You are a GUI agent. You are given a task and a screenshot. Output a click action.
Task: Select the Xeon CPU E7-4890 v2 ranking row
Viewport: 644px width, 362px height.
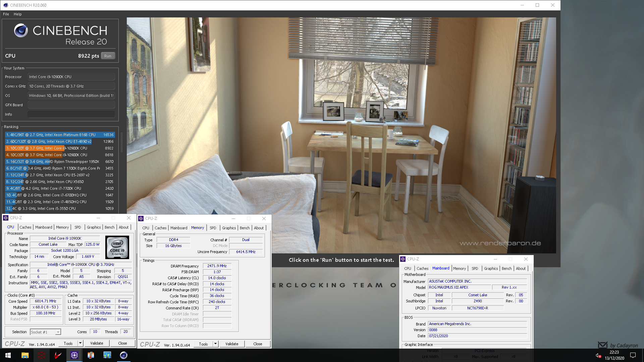pyautogui.click(x=60, y=141)
